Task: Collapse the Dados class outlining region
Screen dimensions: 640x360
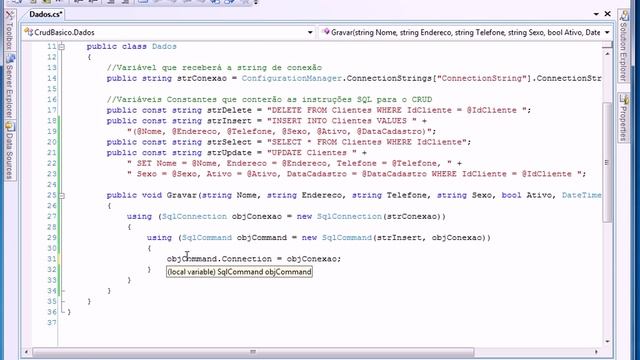Action: [x=62, y=47]
